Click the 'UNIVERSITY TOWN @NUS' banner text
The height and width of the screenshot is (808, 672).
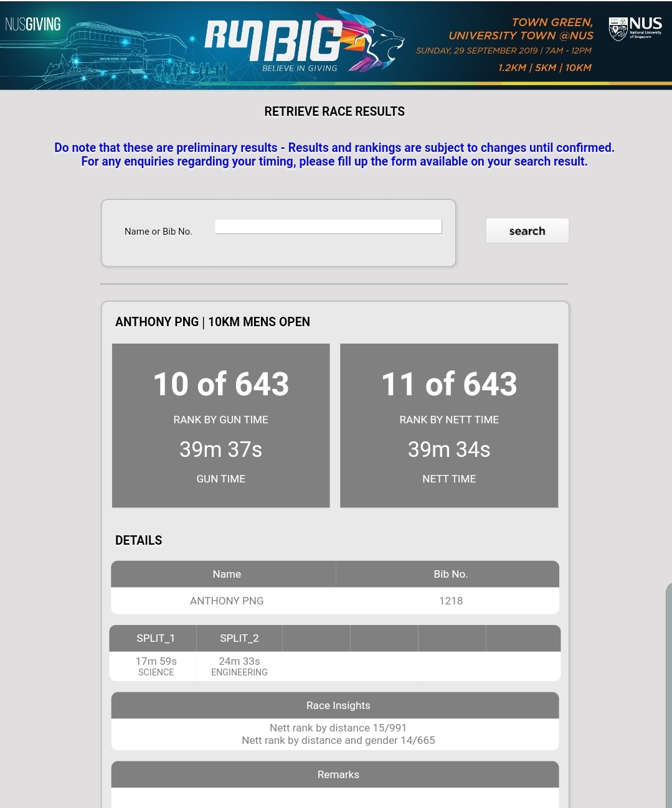(x=521, y=35)
